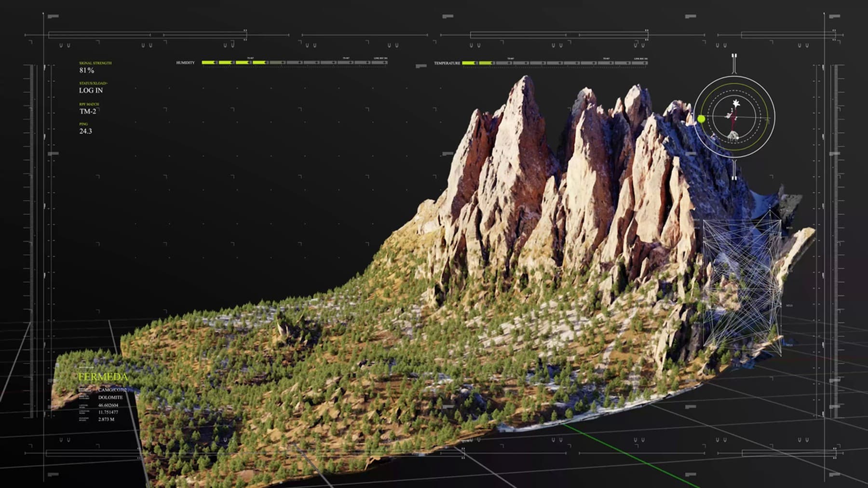The height and width of the screenshot is (488, 868).
Task: Click the LOG IN status text
Action: (91, 90)
